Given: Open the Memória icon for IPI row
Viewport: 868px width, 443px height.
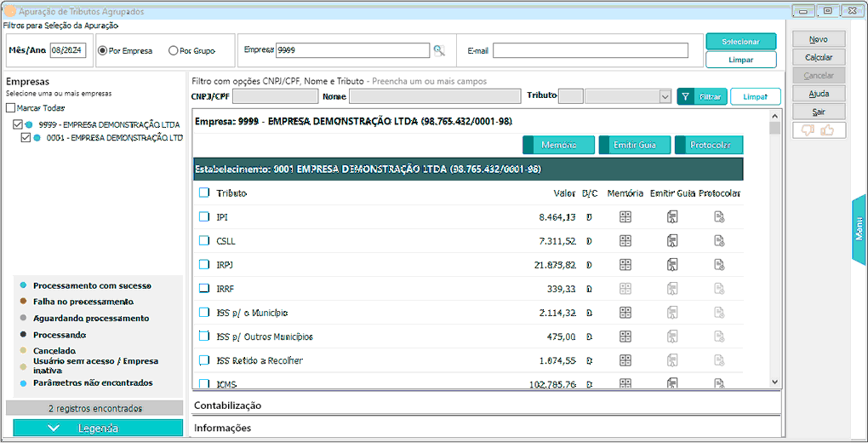Looking at the screenshot, I should (x=625, y=217).
